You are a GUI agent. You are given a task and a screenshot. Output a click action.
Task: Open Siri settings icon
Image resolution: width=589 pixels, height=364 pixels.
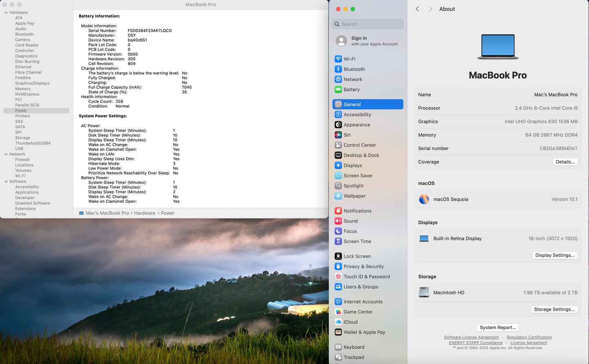pyautogui.click(x=338, y=135)
